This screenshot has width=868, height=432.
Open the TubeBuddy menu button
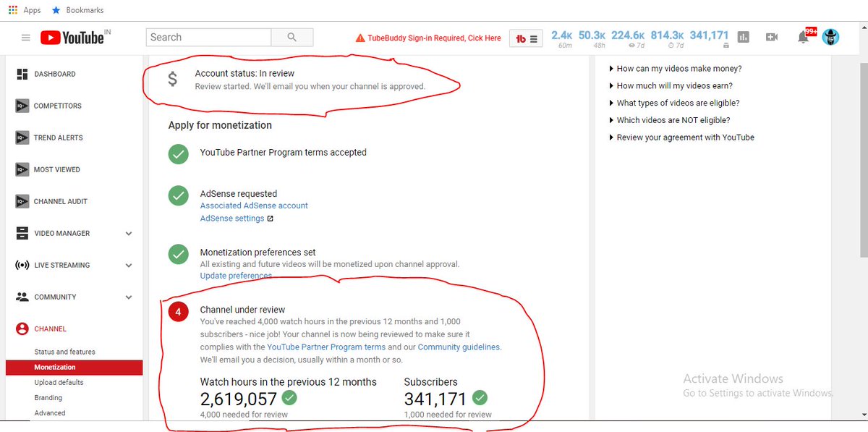[527, 38]
